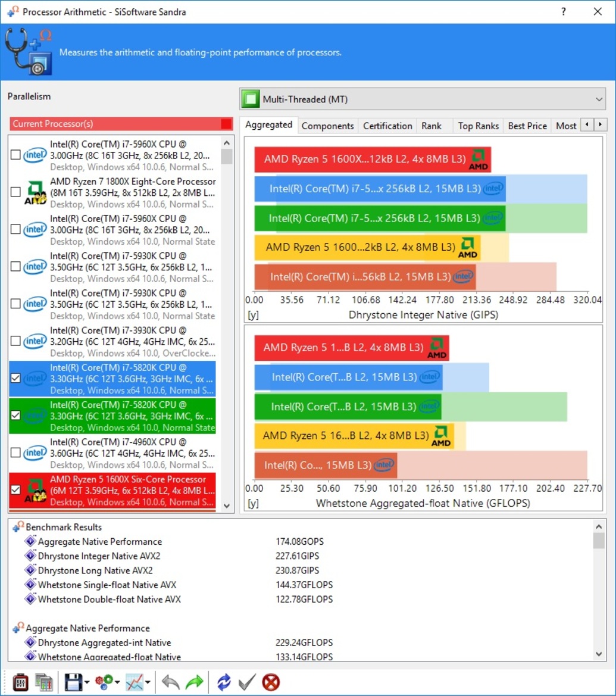Click the results panel scrollbar thumb
Screen dimensions: 616x696
pyautogui.click(x=599, y=541)
